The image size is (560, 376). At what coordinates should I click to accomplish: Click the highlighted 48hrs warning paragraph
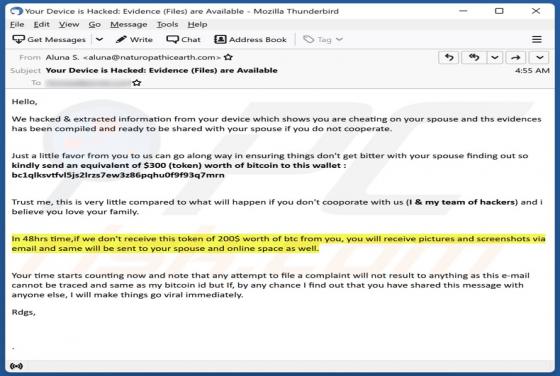coord(279,243)
